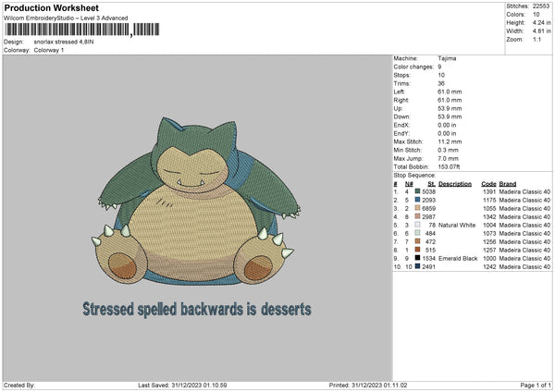Click stitch count '2093' in stop row 2

pos(428,200)
